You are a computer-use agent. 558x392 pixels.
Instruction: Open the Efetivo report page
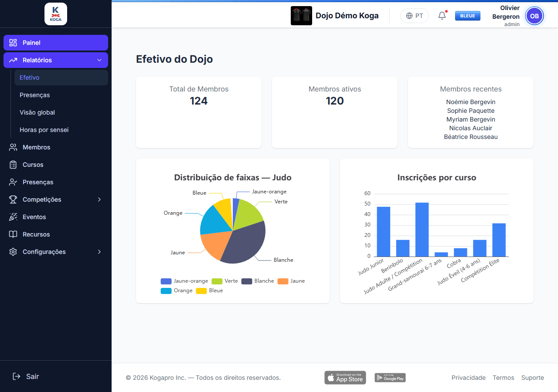61,78
